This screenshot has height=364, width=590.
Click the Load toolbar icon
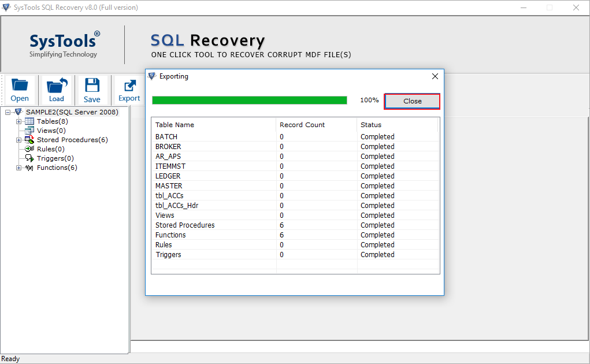[x=57, y=86]
